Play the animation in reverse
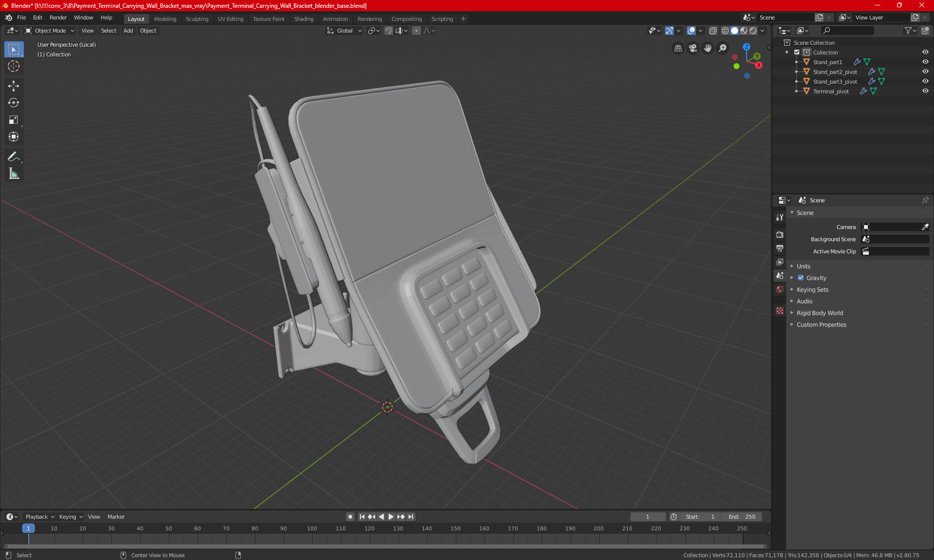Image resolution: width=934 pixels, height=560 pixels. point(381,517)
